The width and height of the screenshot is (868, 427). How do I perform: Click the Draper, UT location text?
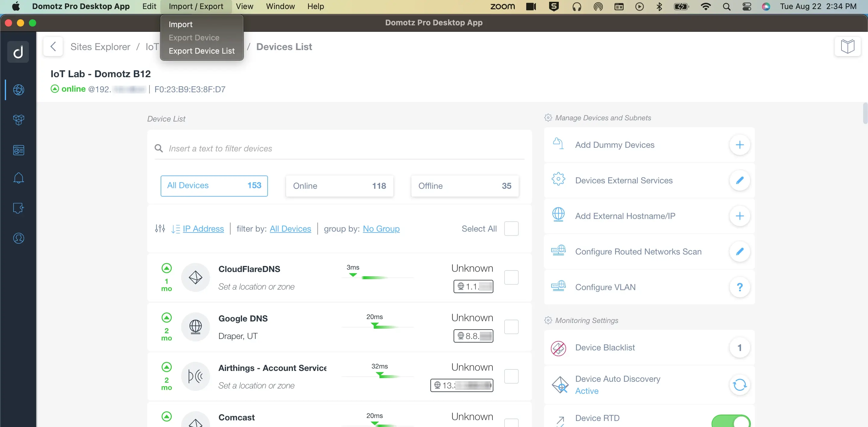point(238,336)
